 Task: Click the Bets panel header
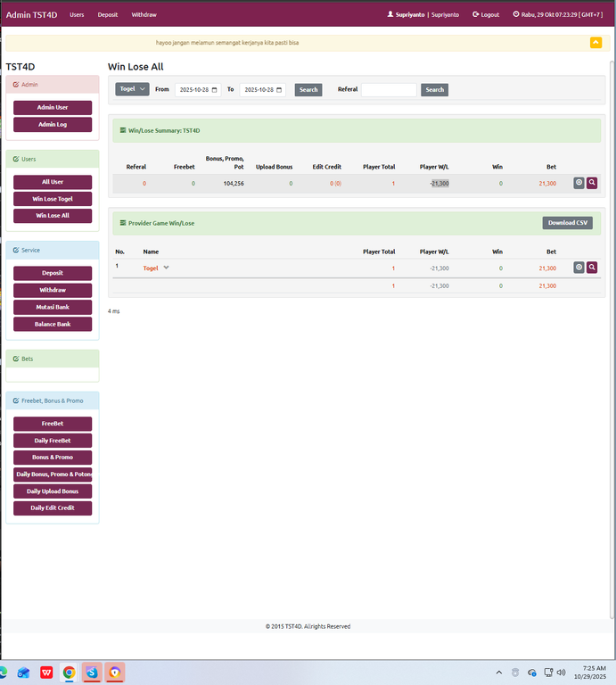click(x=53, y=359)
